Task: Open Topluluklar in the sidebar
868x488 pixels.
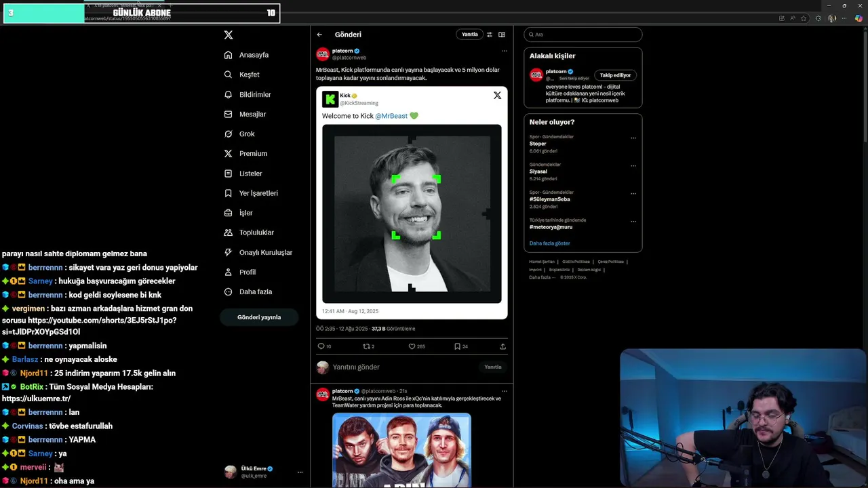Action: (249, 232)
